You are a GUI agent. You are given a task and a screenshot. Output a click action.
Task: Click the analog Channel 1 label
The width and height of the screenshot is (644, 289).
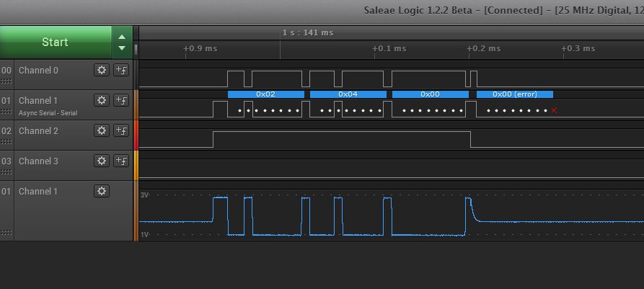click(x=38, y=191)
